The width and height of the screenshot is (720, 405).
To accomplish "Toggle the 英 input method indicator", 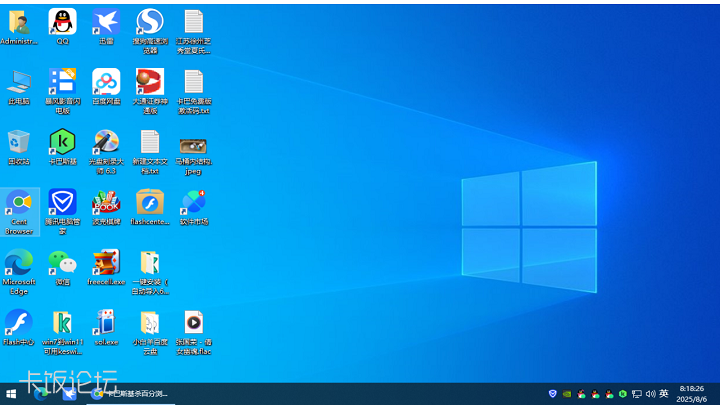I will click(664, 394).
